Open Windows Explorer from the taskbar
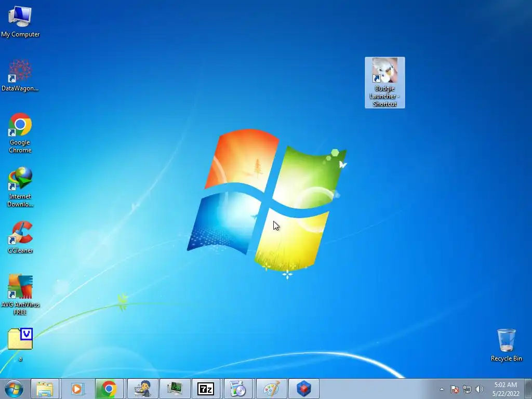This screenshot has width=532, height=399. click(x=45, y=389)
